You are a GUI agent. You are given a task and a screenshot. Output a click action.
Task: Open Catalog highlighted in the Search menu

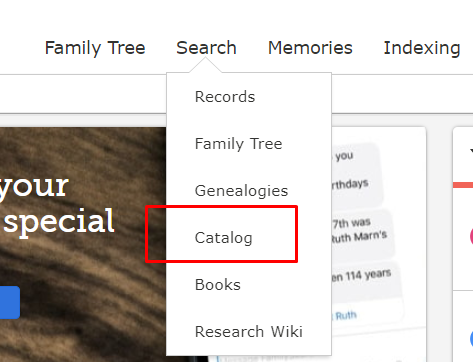[224, 238]
